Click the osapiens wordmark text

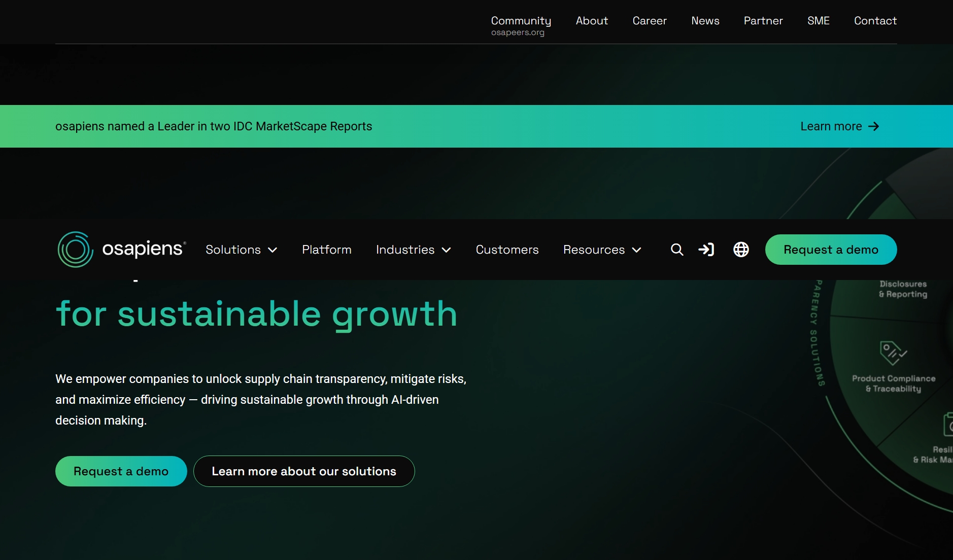click(144, 249)
